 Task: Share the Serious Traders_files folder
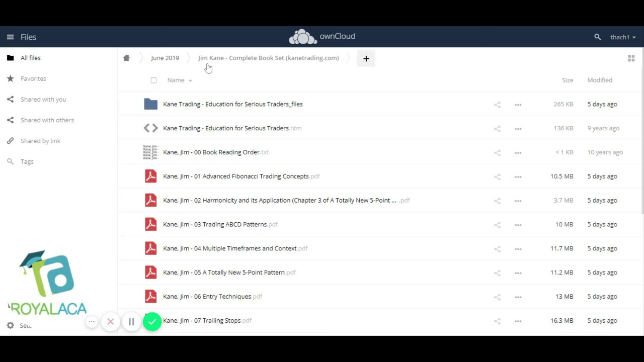coord(497,105)
